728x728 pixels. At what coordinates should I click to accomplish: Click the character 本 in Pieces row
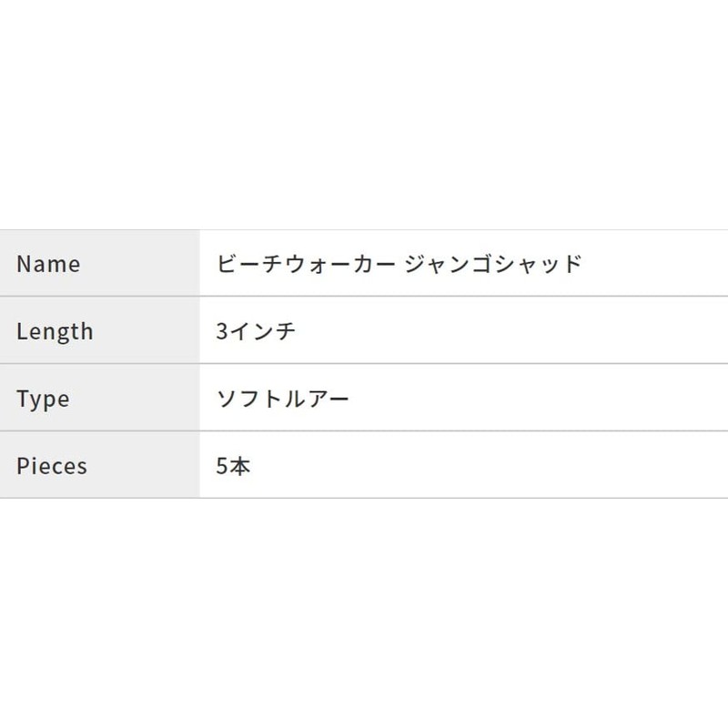(239, 466)
